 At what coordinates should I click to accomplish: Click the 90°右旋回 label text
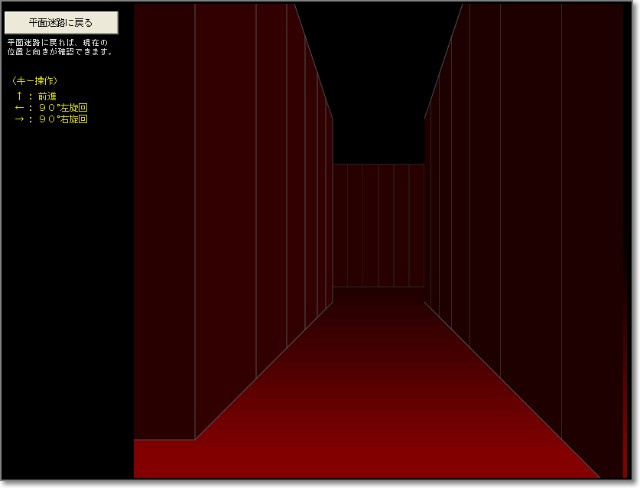(63, 119)
